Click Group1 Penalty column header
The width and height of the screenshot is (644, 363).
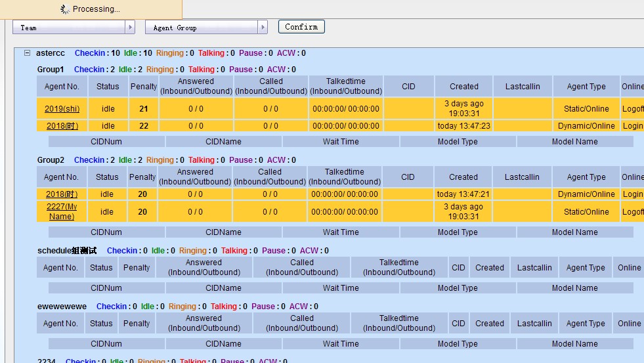pos(144,87)
